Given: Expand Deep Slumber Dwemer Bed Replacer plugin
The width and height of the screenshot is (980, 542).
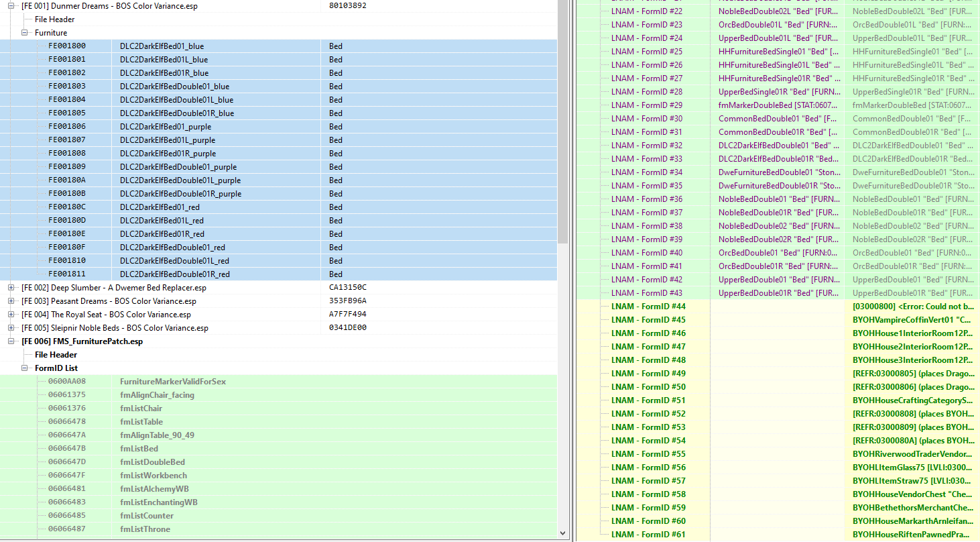Looking at the screenshot, I should point(11,288).
